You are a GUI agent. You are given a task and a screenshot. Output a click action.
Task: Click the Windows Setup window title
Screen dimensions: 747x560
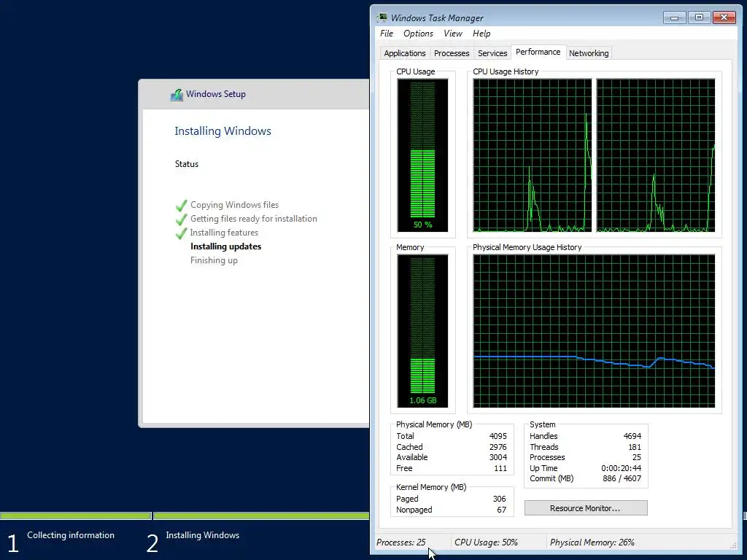coord(216,94)
